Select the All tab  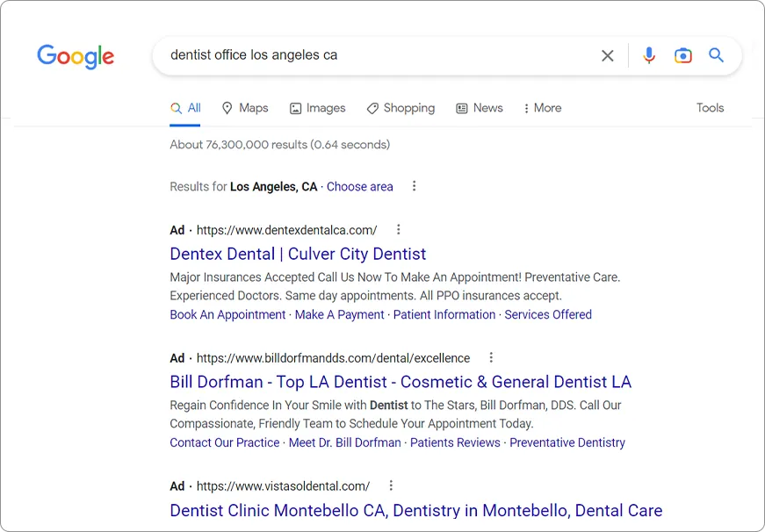(185, 108)
